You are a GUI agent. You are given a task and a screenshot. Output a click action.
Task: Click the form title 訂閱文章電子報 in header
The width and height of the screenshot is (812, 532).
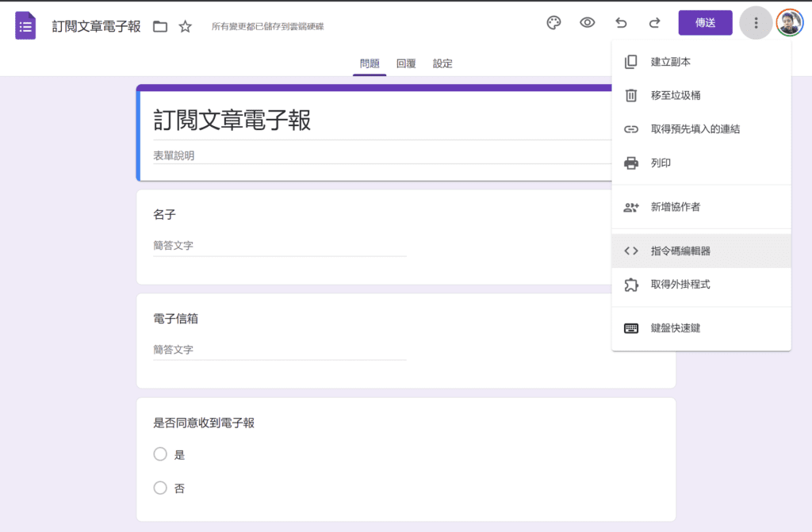(96, 26)
